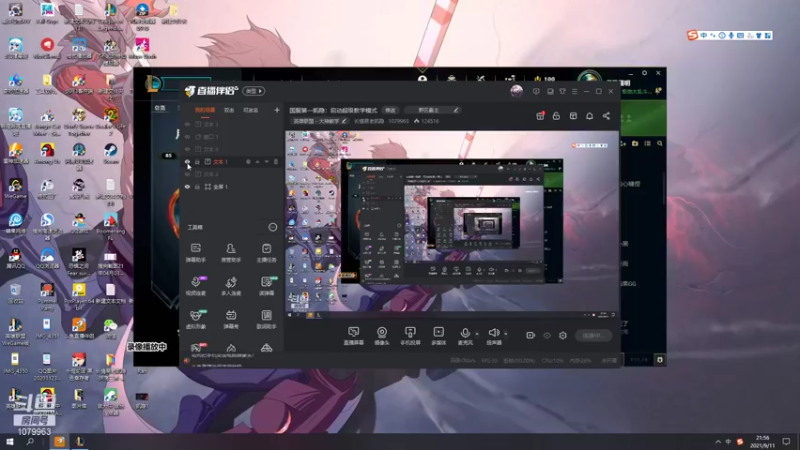Lock the 文本1 layer

pos(197,162)
